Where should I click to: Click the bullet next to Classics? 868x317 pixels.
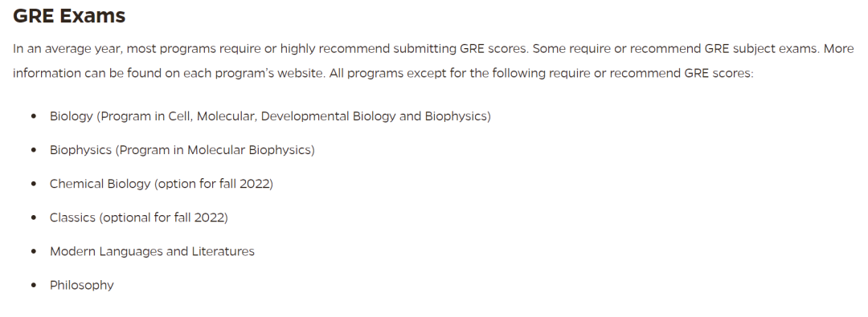pyautogui.click(x=35, y=217)
